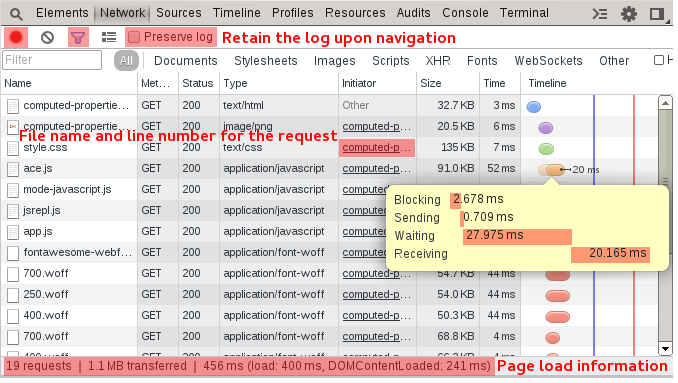
Task: Filter requests by Stylesheets
Action: pyautogui.click(x=265, y=61)
